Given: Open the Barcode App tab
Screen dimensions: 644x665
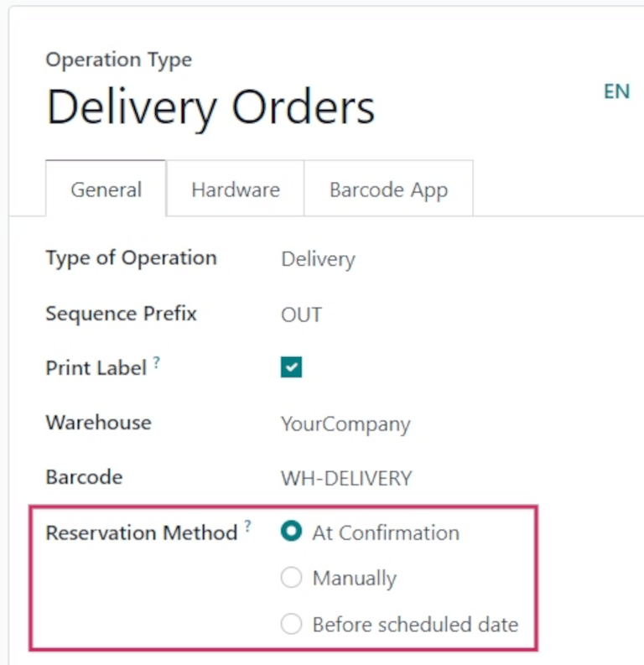Looking at the screenshot, I should point(388,190).
